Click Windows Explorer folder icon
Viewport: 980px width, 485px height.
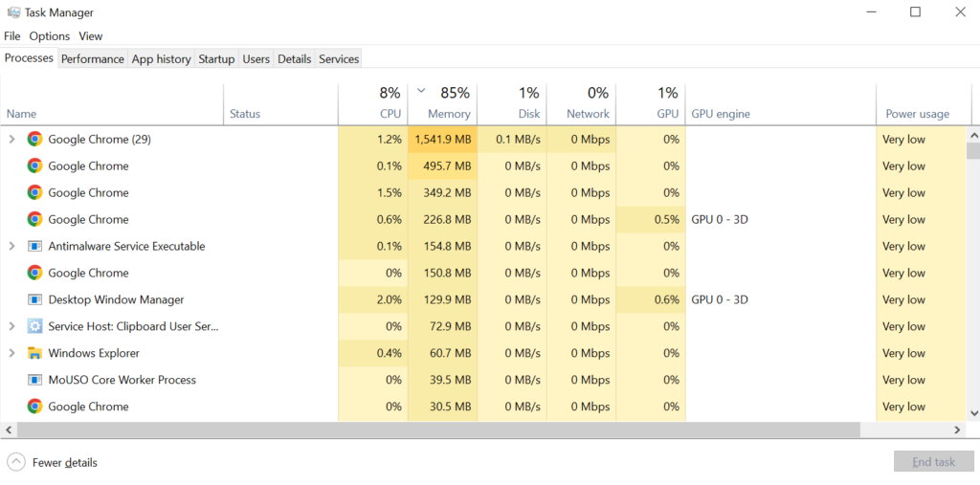(35, 353)
